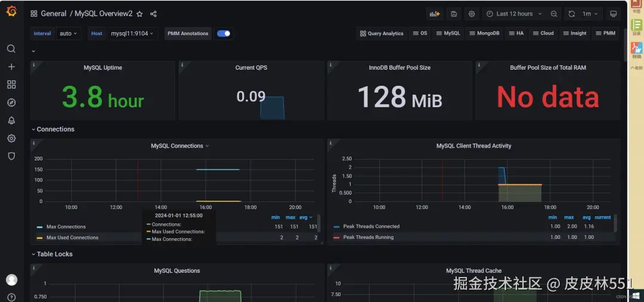Open the Grafana home logo
Screen dimensions: 644x302
click(x=11, y=11)
